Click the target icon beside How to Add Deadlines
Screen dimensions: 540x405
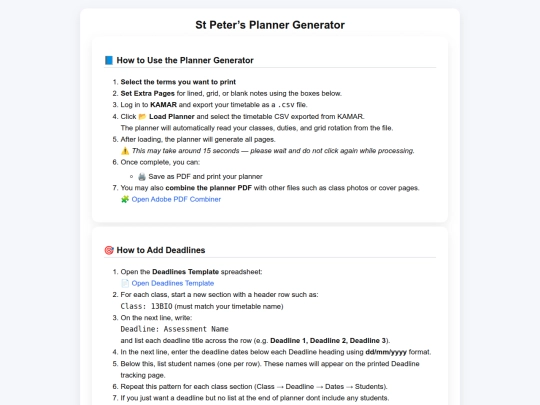click(109, 250)
